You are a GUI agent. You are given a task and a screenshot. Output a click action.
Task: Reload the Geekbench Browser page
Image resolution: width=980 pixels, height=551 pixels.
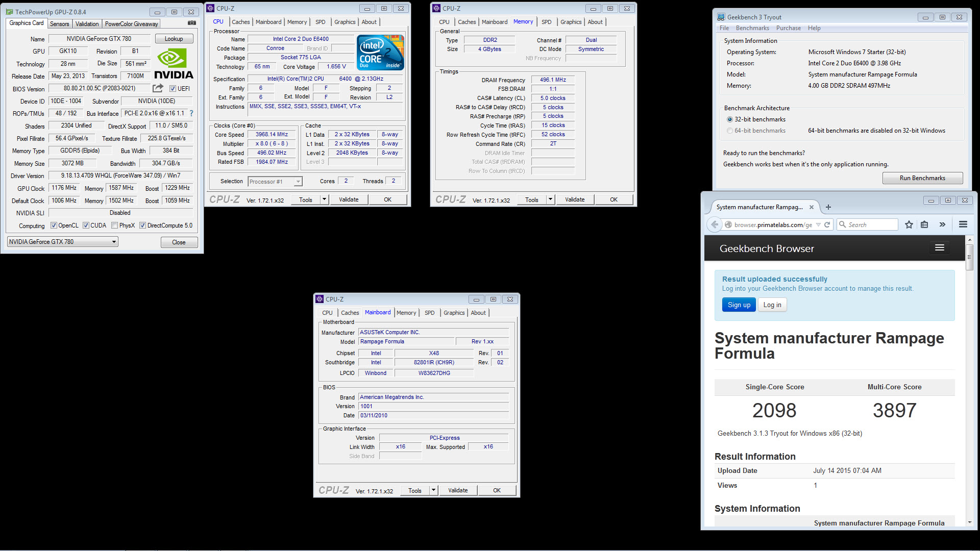(x=827, y=225)
